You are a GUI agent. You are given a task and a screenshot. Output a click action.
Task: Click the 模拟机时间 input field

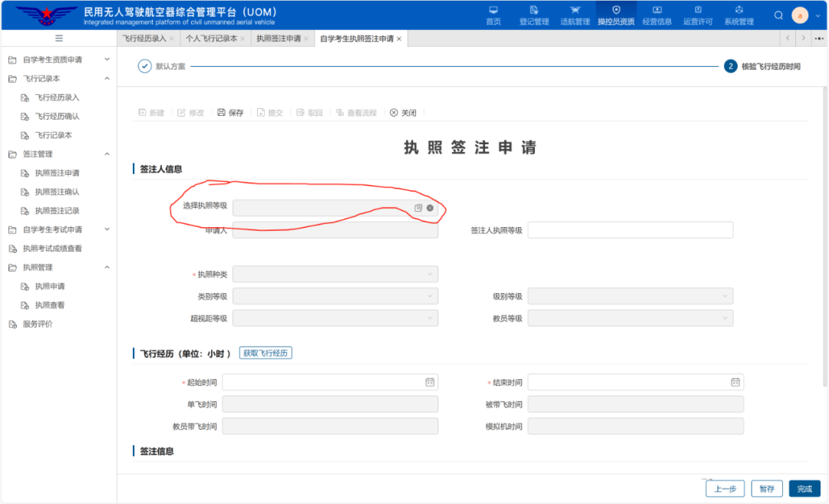tap(636, 427)
